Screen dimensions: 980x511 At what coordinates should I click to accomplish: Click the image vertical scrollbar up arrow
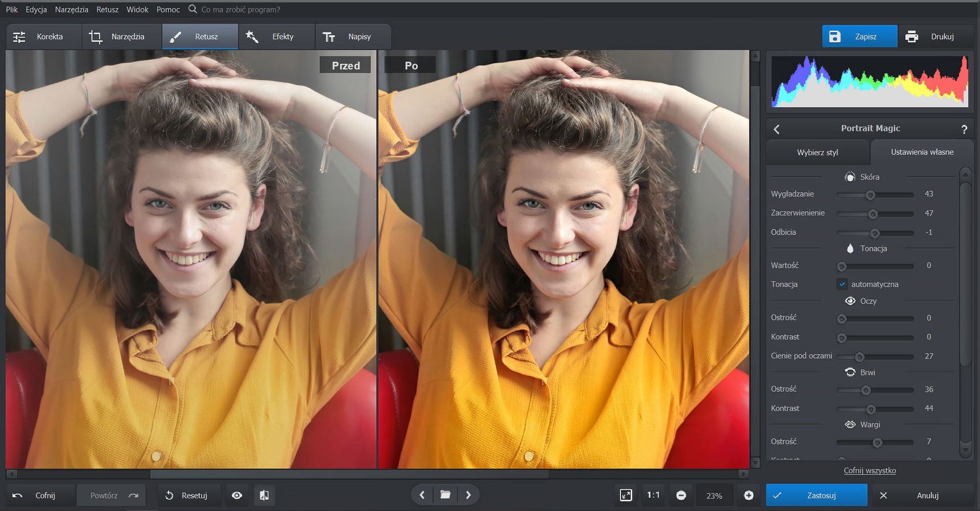tap(755, 56)
